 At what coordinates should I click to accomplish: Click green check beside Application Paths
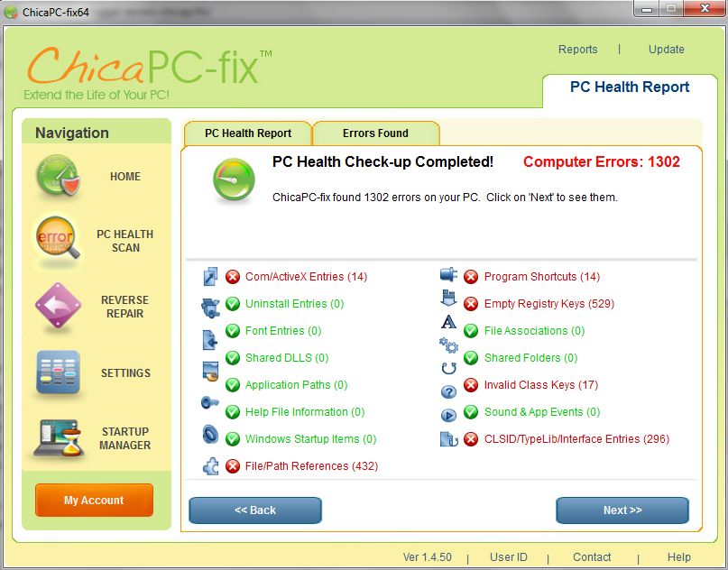point(233,385)
